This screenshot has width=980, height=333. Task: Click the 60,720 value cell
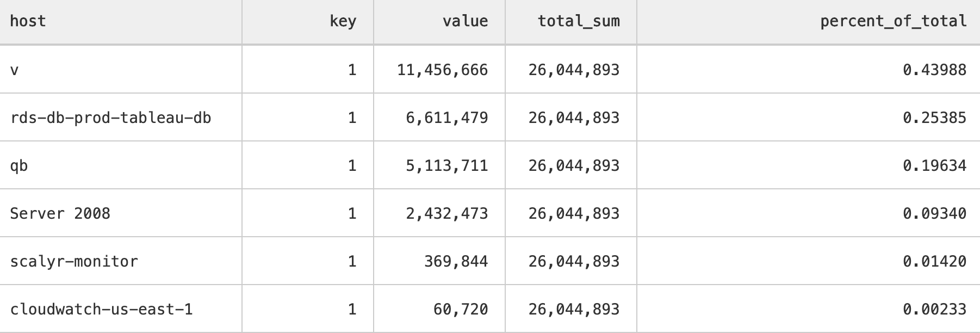click(460, 309)
